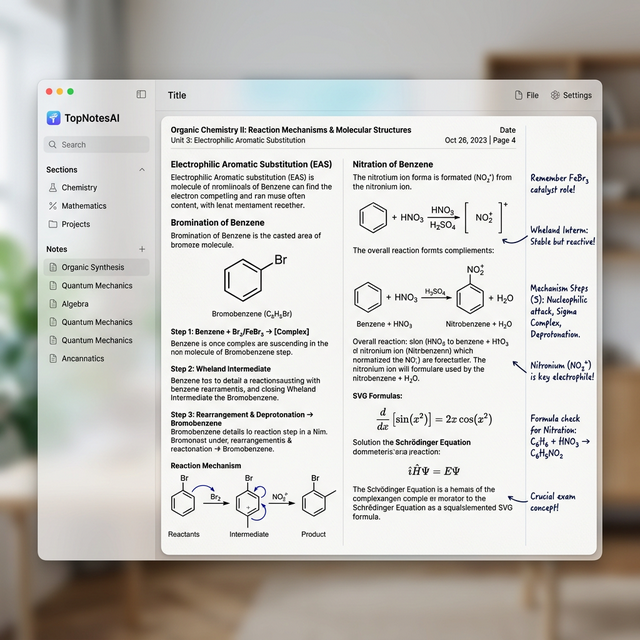Select the Chemistry section flask icon
This screenshot has width=640, height=640.
click(53, 187)
